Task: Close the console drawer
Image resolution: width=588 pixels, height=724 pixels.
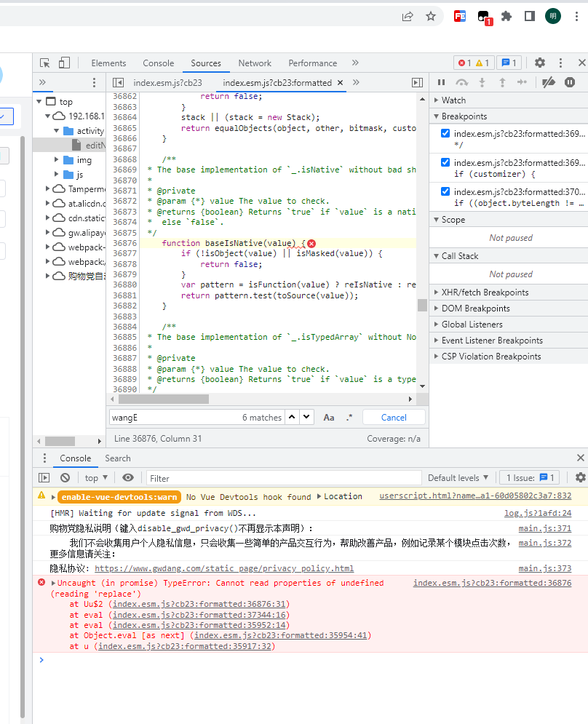Action: tap(581, 458)
